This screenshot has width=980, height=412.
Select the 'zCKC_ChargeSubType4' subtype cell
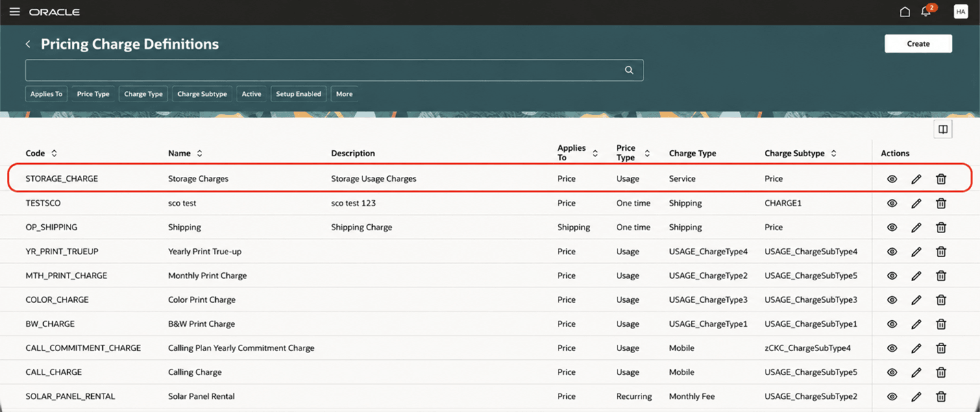(808, 348)
